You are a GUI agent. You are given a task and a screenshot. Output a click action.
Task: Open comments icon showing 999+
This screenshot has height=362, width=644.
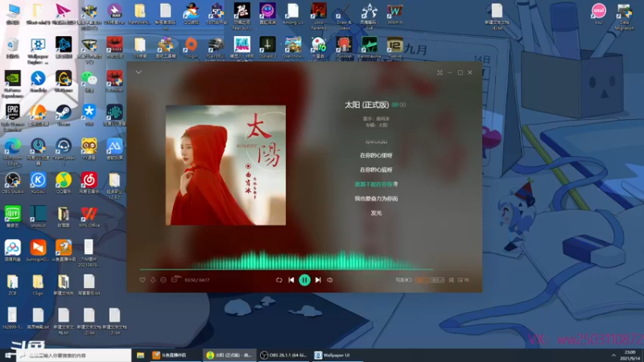(x=175, y=279)
